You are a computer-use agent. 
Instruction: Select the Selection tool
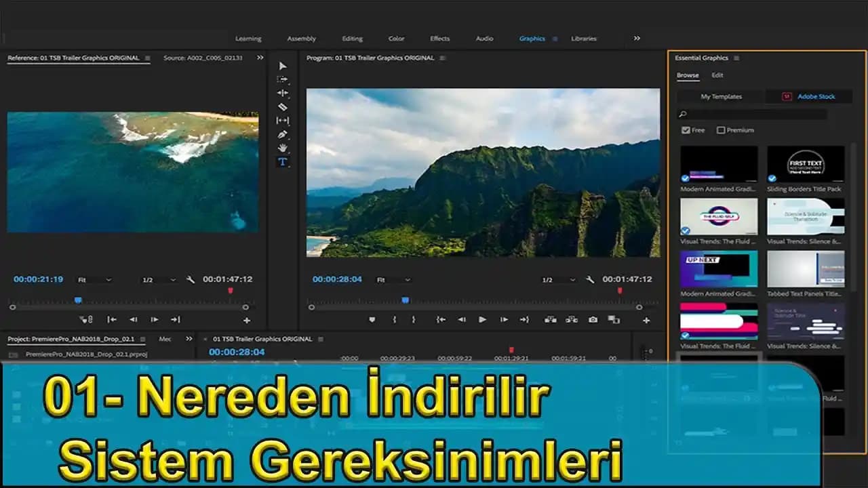283,66
